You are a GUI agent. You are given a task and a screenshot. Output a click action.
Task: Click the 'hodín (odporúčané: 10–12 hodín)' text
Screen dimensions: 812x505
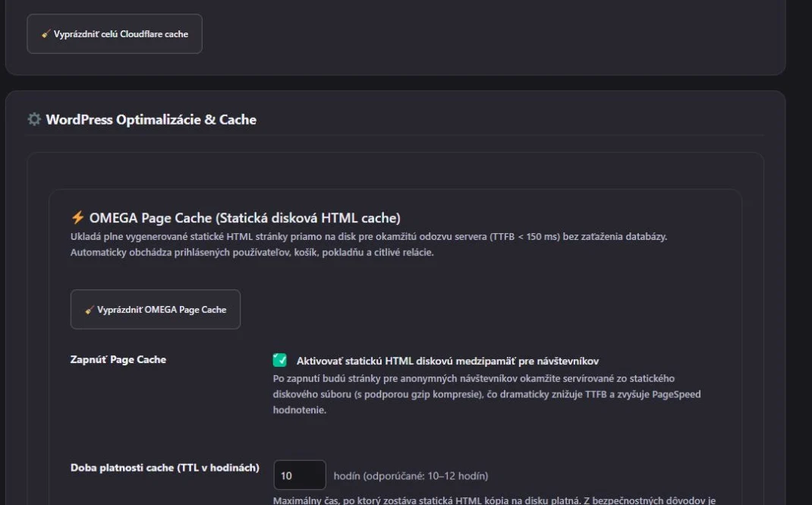pos(411,475)
